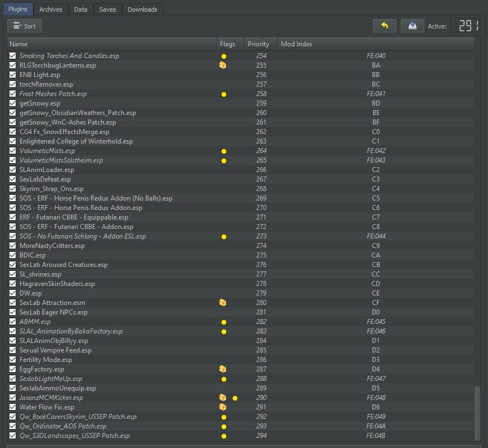
Task: Click yellow flag of VolumeticMistsSolstheim.esp
Action: (x=224, y=161)
